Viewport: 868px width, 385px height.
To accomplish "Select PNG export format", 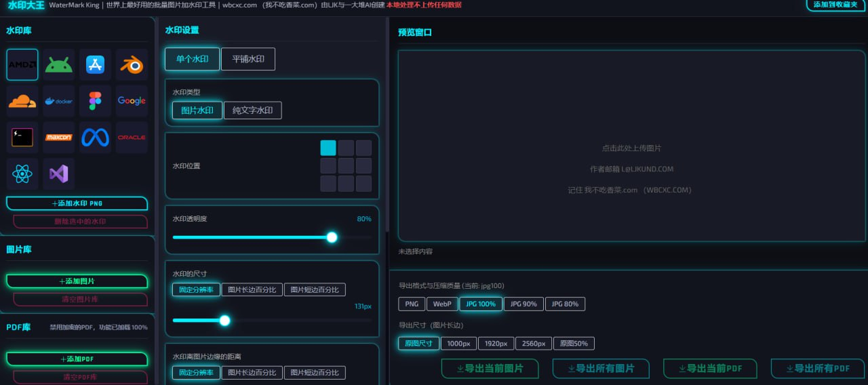I will pyautogui.click(x=412, y=304).
